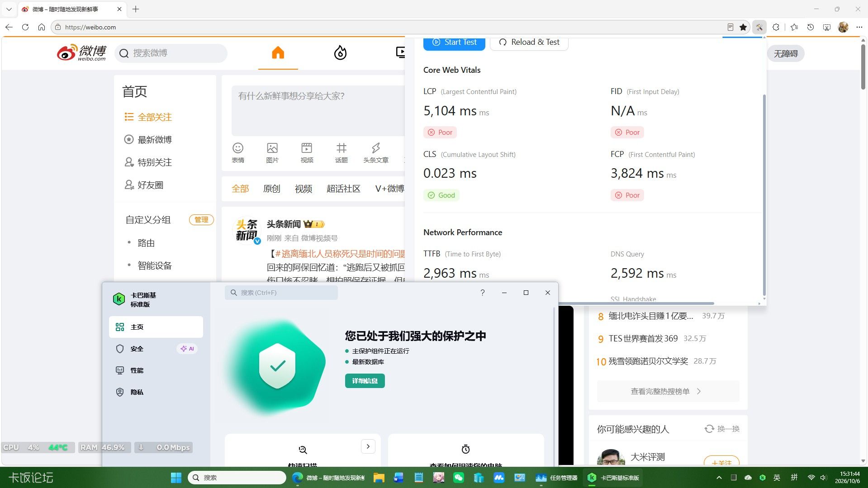Click 详细信息 button in Kaspersky

[365, 381]
